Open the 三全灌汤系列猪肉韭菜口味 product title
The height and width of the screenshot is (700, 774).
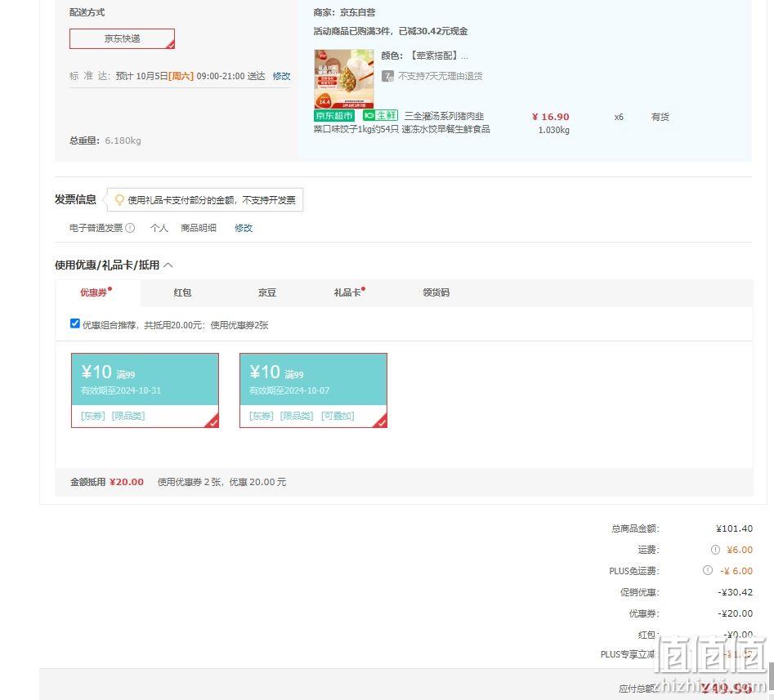tap(402, 123)
